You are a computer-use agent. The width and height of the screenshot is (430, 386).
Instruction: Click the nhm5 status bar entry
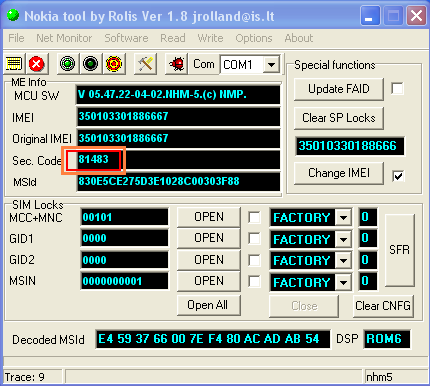coord(396,377)
